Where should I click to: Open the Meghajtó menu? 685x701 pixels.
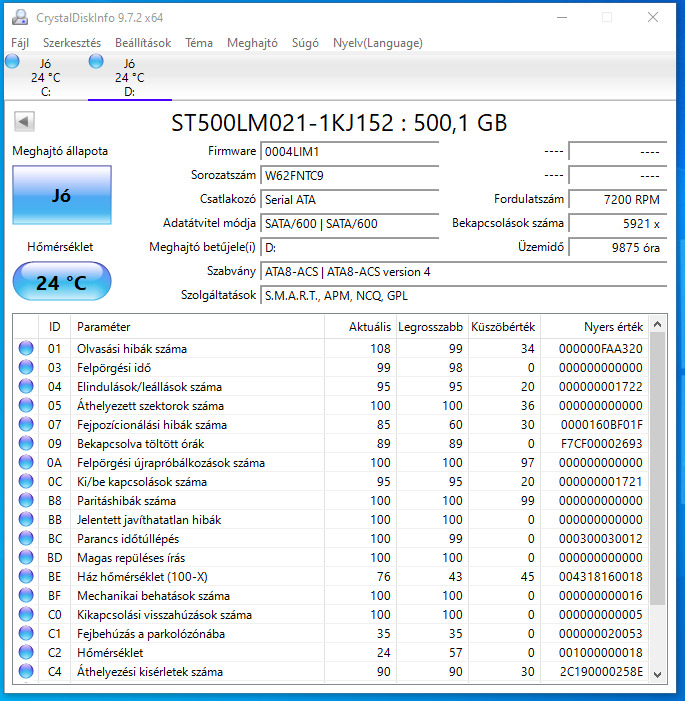tap(252, 43)
